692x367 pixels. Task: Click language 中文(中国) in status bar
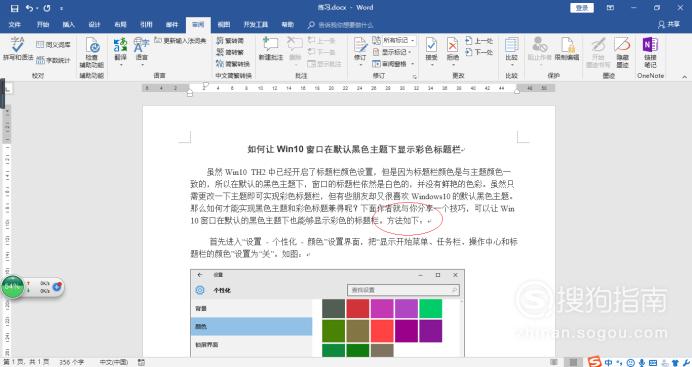coord(113,362)
